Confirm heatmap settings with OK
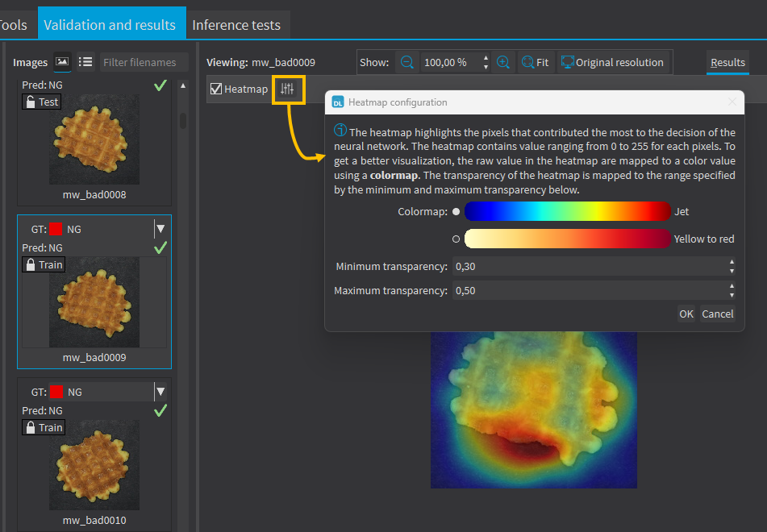Image resolution: width=767 pixels, height=532 pixels. 686,314
